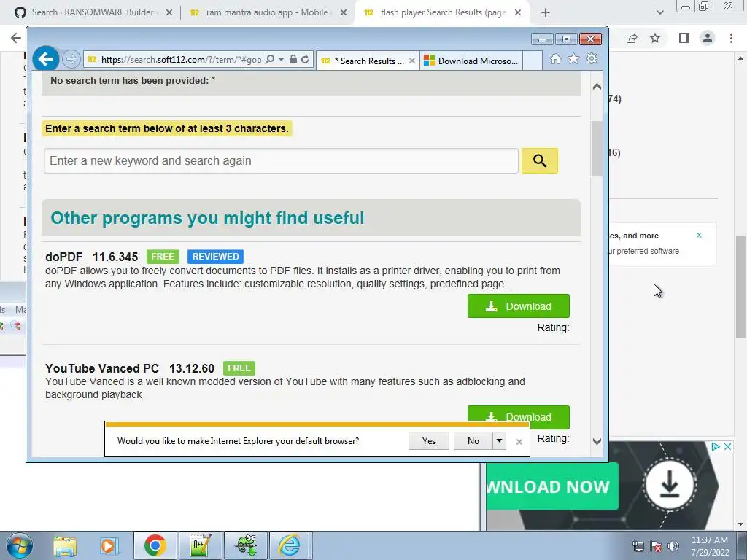Open Chrome tab search chevron
Screen dimensions: 747x560
(659, 13)
